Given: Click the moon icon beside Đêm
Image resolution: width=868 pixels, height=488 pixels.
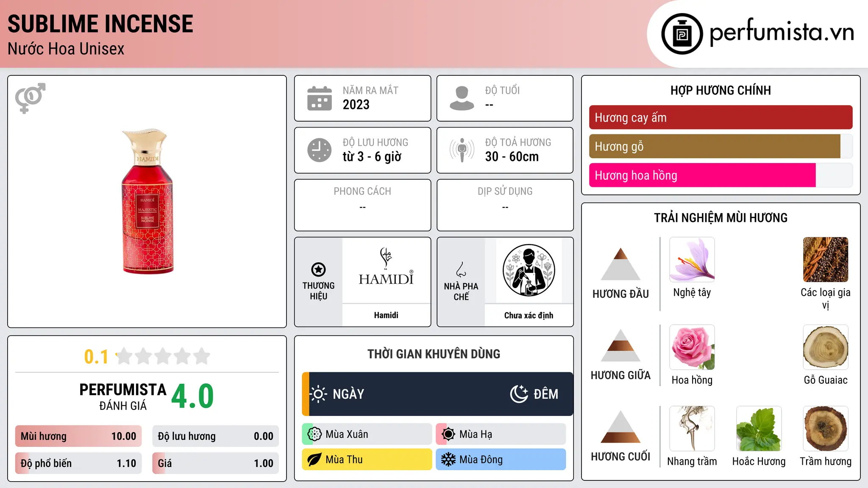Looking at the screenshot, I should point(519,394).
